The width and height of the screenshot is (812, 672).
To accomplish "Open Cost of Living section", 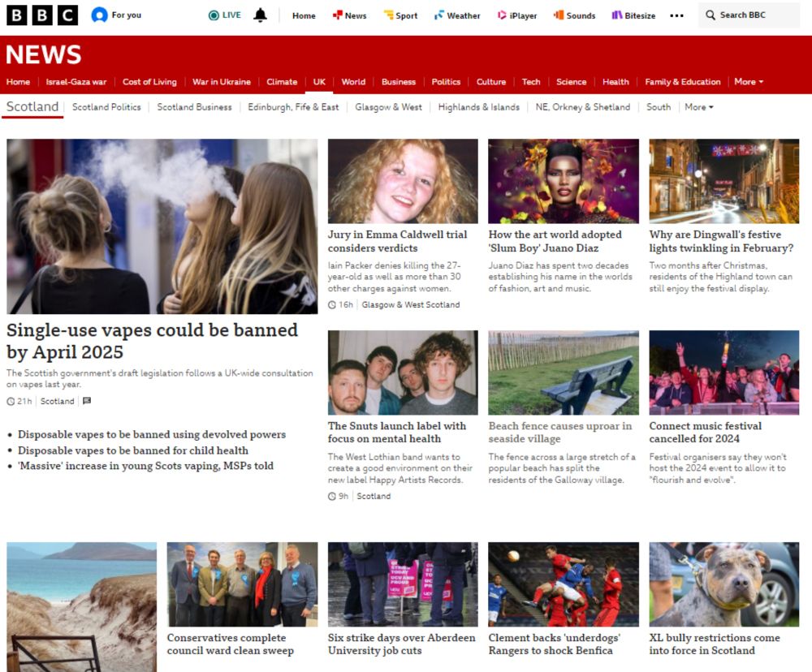I will tap(149, 82).
